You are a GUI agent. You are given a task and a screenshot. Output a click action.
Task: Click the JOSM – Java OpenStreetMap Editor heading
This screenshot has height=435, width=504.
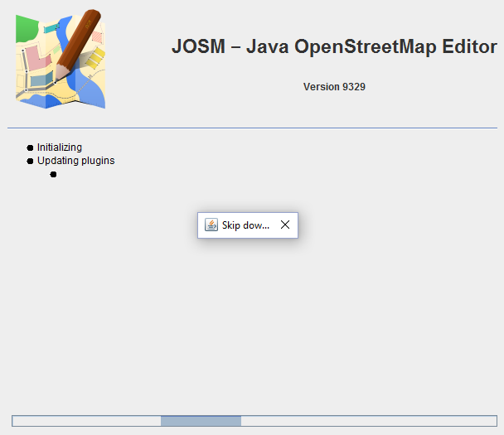coord(334,47)
